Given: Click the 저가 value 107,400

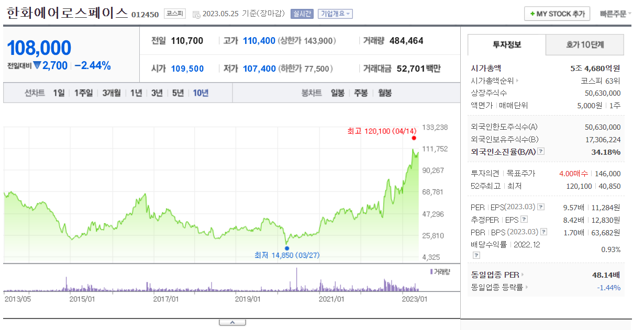Looking at the screenshot, I should point(259,69).
